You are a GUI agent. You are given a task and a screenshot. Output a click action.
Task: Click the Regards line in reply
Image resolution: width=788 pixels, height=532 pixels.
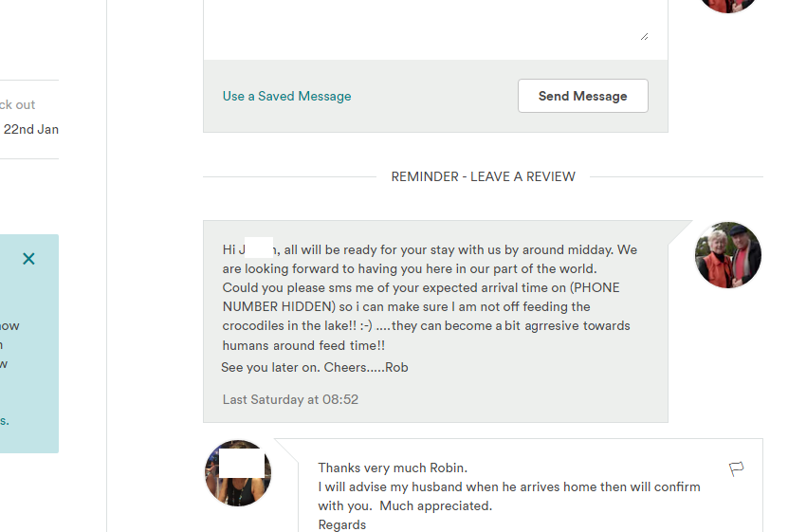point(342,524)
